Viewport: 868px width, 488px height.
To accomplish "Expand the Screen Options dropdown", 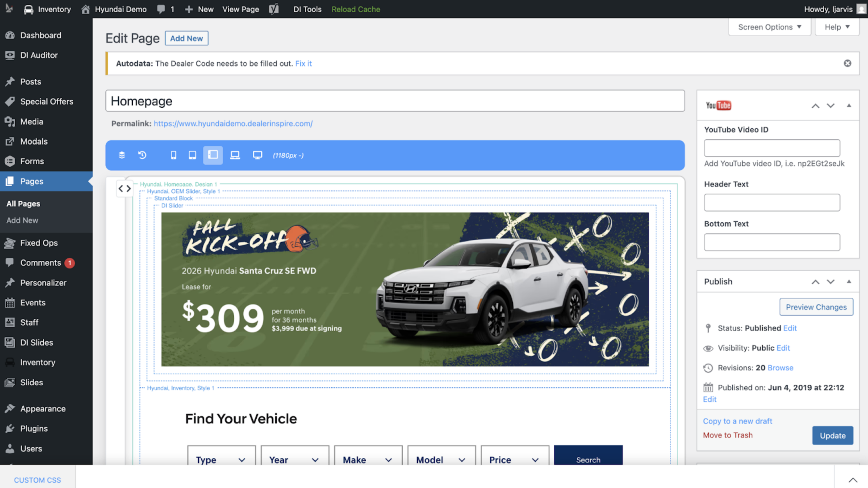I will pos(770,27).
